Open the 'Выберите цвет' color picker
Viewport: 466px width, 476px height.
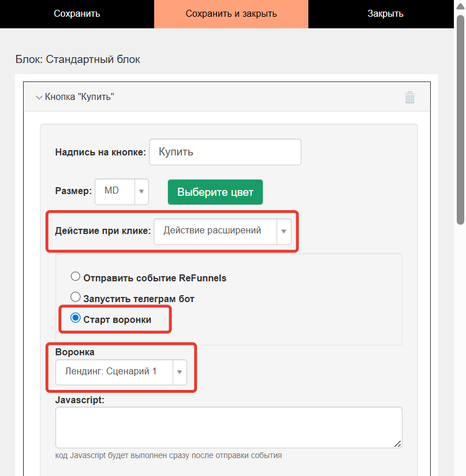click(215, 192)
